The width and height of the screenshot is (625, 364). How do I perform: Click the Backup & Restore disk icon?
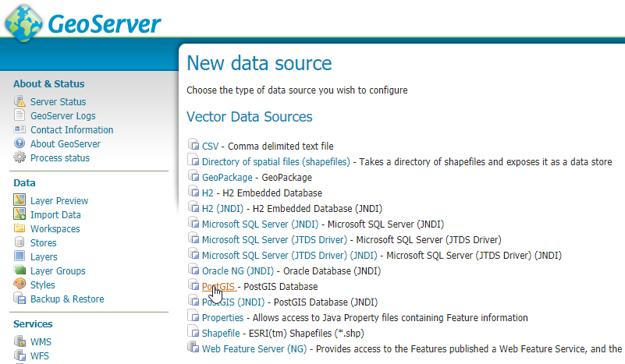(20, 299)
